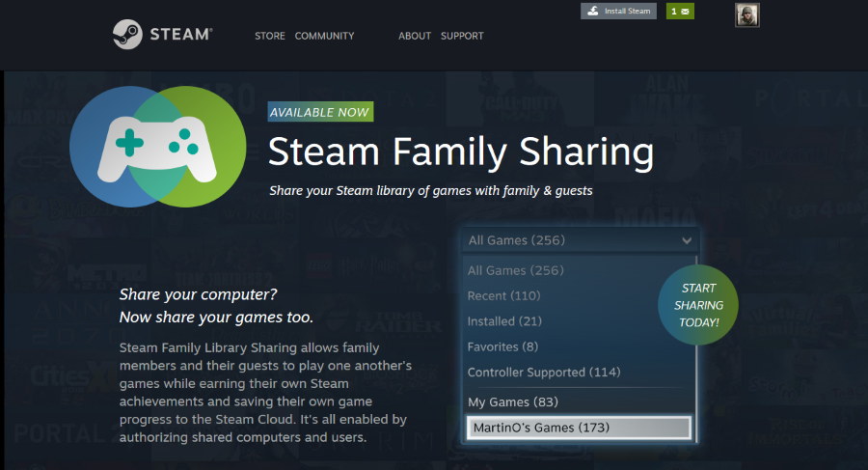The image size is (868, 470).
Task: Click the Steam Family Sharing heading
Action: tap(461, 152)
